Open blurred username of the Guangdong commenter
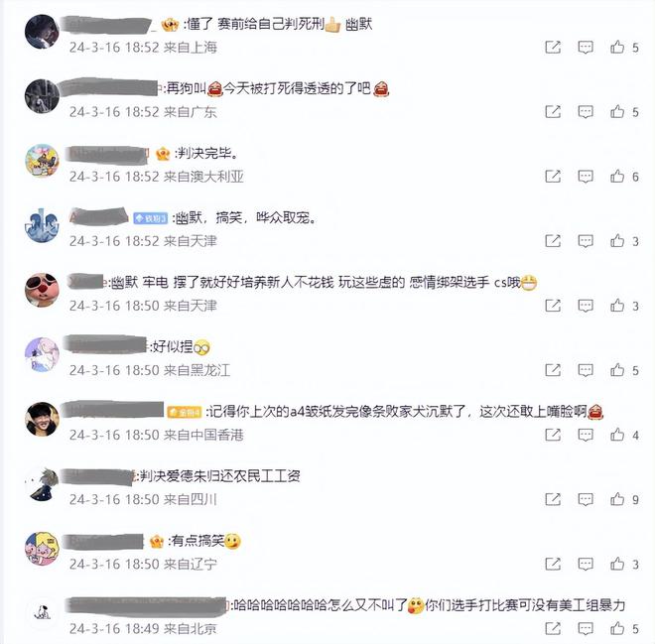 (110, 88)
